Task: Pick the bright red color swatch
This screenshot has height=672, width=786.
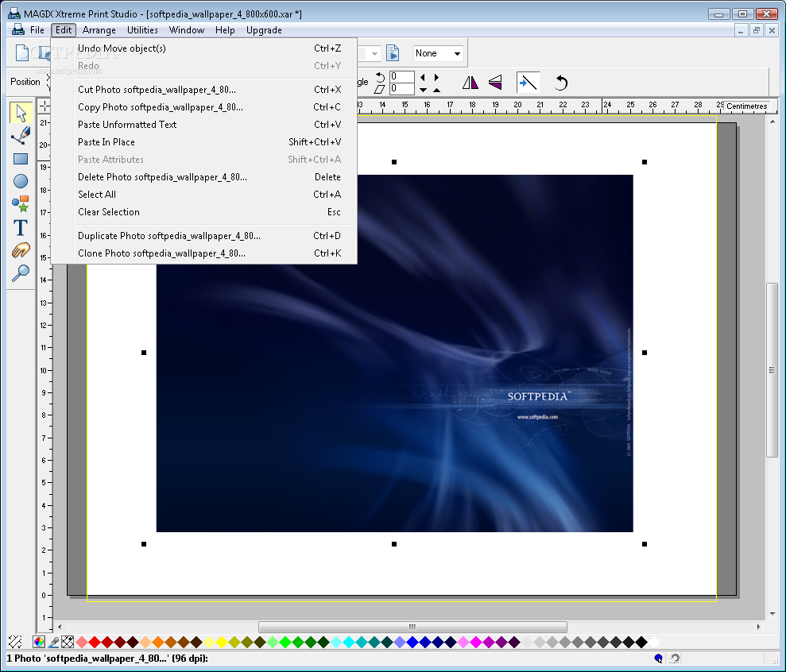Action: click(x=95, y=642)
